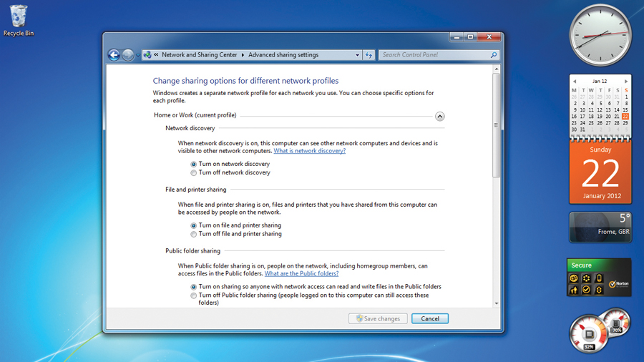Click the Norton Secure gadget
The height and width of the screenshot is (362, 644).
click(599, 277)
